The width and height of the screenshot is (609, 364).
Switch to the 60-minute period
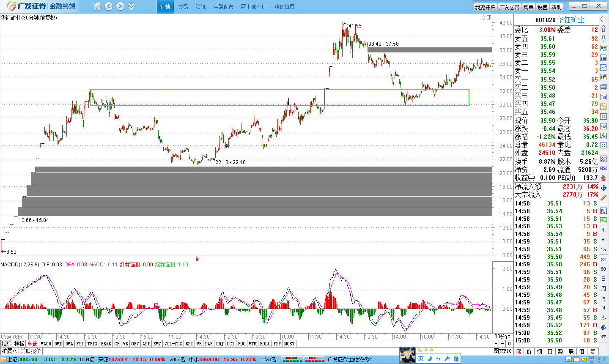coord(603,269)
